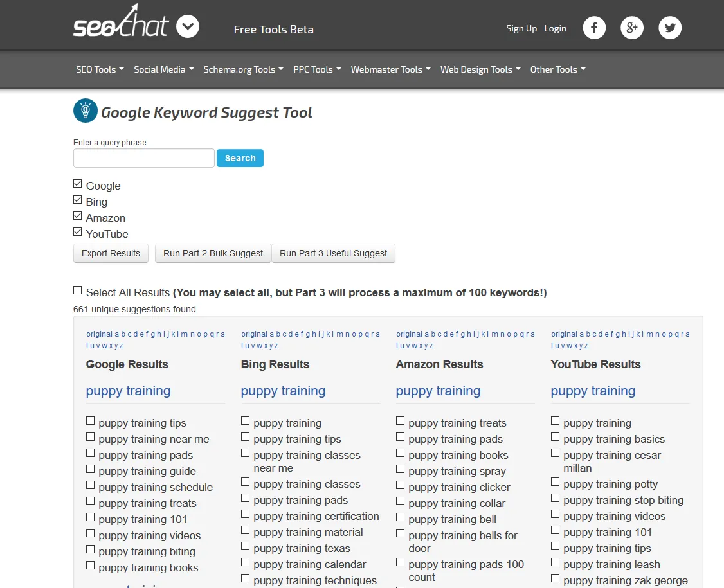Click the 'YouTube Results' column heading
Image resolution: width=724 pixels, height=588 pixels.
click(595, 364)
